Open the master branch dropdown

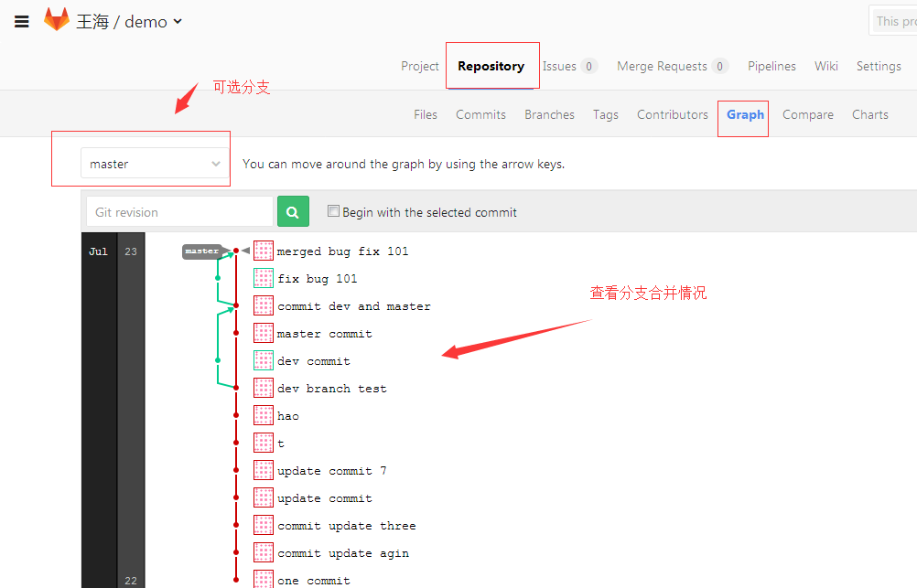pyautogui.click(x=155, y=165)
